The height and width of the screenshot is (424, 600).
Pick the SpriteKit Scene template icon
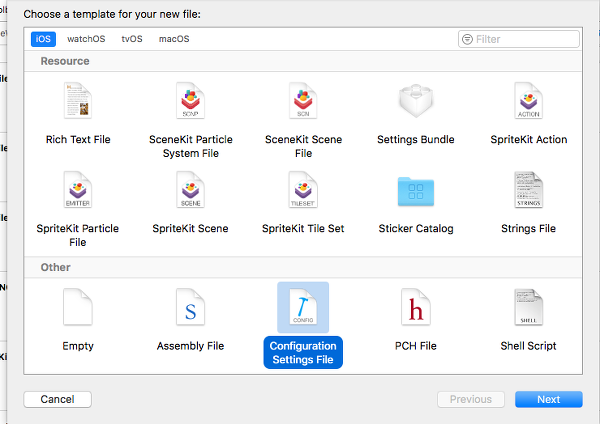tap(191, 189)
